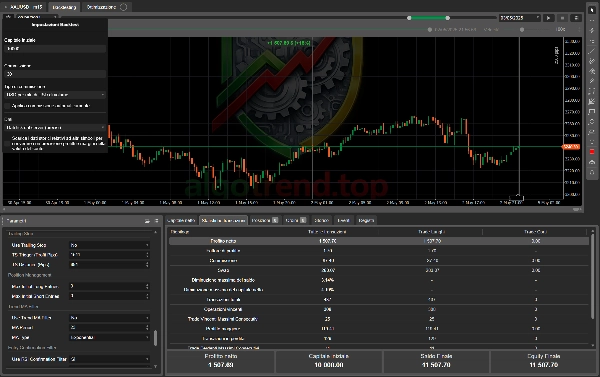Open the Use RSI Confirmation Filter dropdown
600x377 pixels.
click(109, 359)
